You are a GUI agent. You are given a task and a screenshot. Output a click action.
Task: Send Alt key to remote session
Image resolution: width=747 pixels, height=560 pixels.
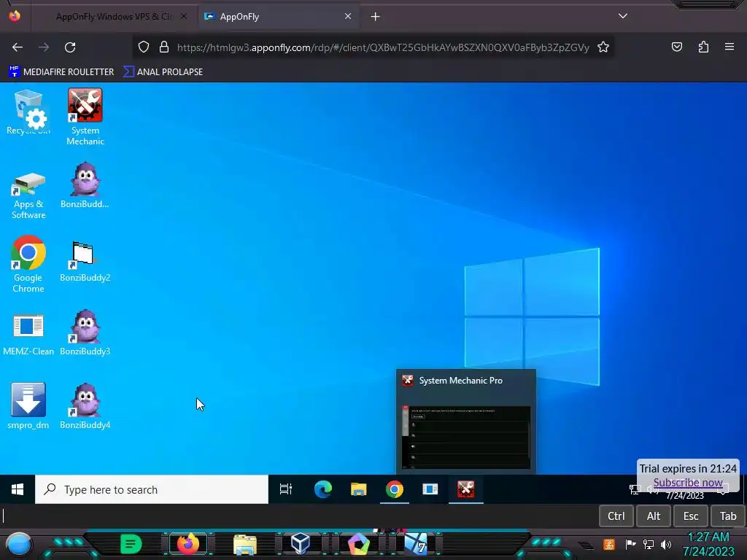click(x=653, y=516)
